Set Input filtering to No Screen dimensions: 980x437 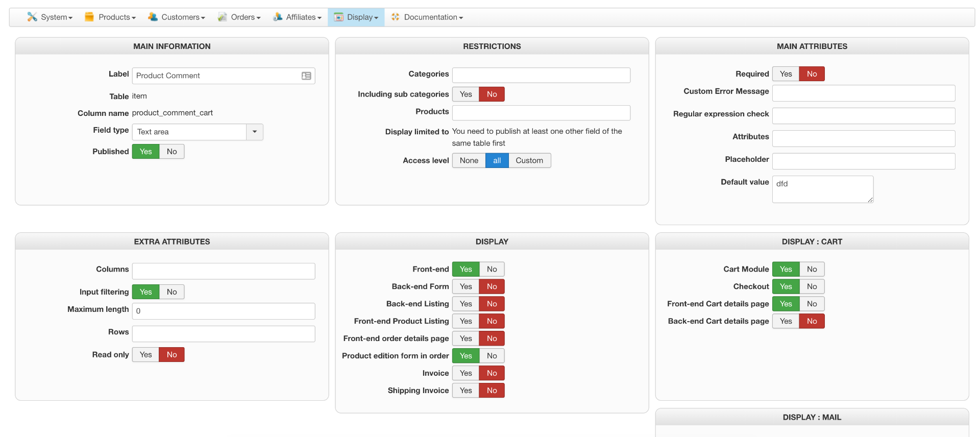click(x=172, y=292)
